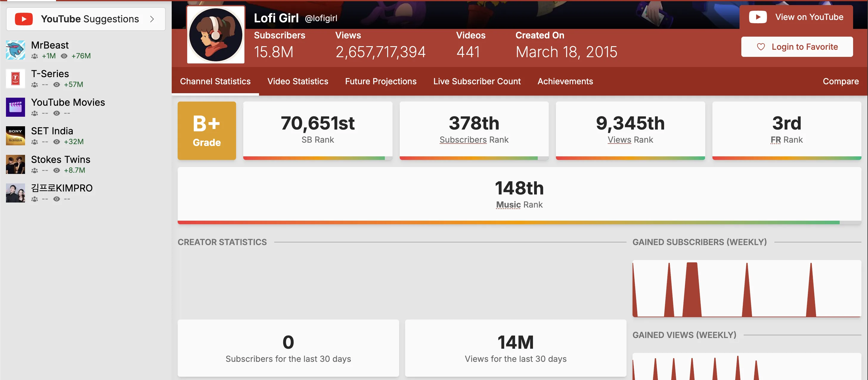The image size is (868, 380).
Task: Click the Login to Favorite button label
Action: [x=805, y=47]
